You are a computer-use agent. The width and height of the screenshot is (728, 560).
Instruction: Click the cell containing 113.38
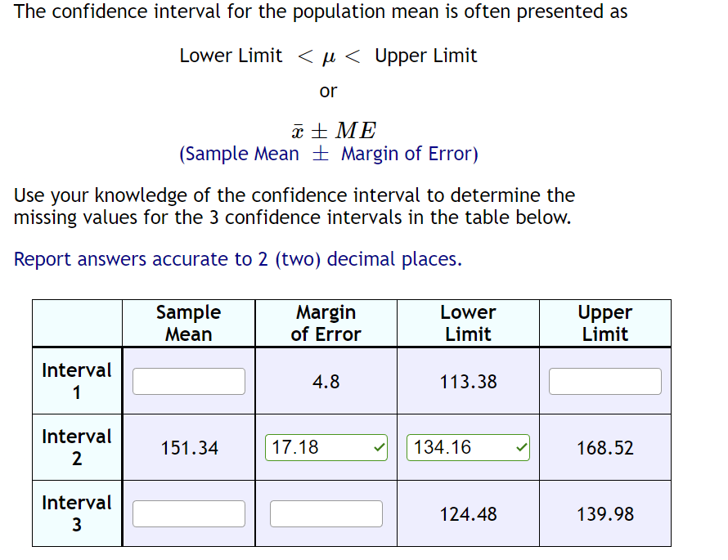coord(467,381)
